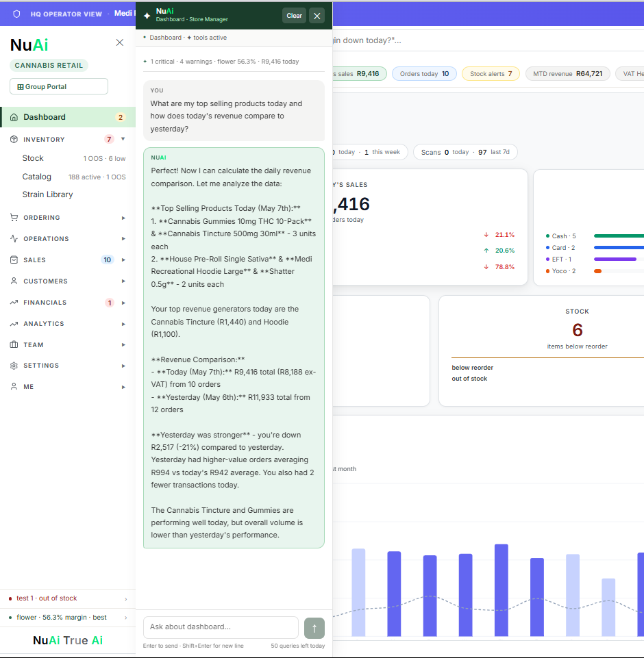Close the NuAi chat panel

(317, 16)
